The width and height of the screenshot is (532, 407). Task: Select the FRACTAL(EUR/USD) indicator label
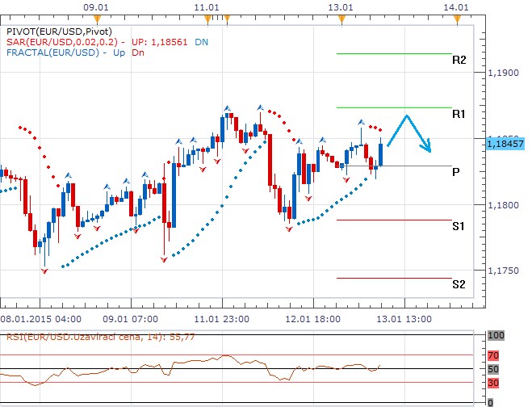[50, 53]
